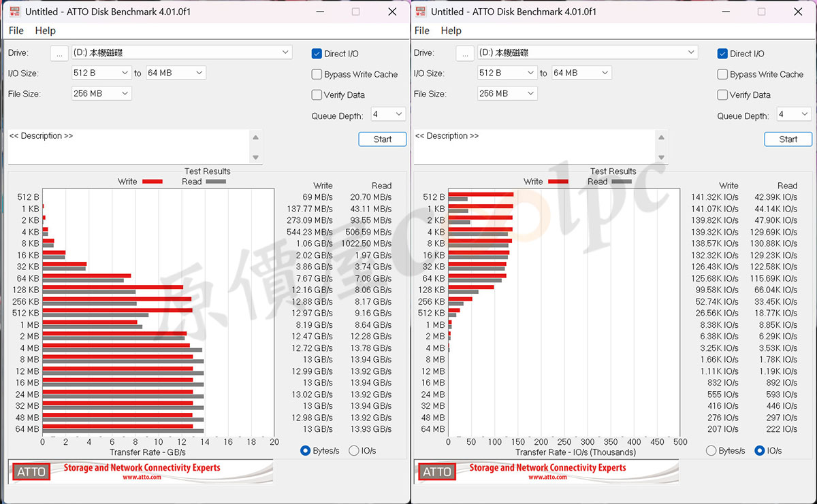Viewport: 817px width, 504px height.
Task: Click the red Write legend swatch in left window
Action: (151, 182)
